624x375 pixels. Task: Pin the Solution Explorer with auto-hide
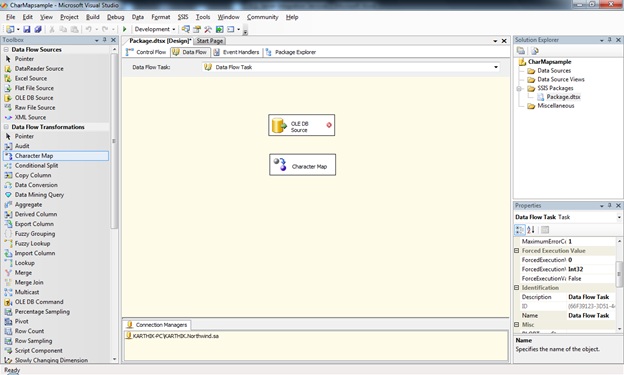pyautogui.click(x=610, y=40)
